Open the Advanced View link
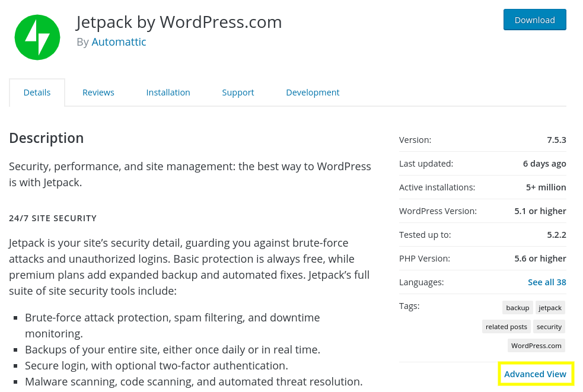 pos(535,374)
